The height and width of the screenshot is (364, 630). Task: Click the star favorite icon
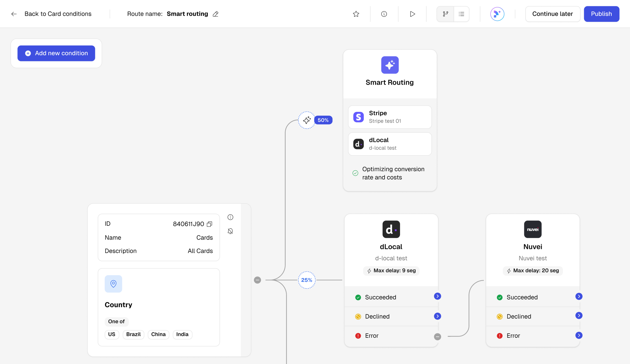(x=356, y=14)
